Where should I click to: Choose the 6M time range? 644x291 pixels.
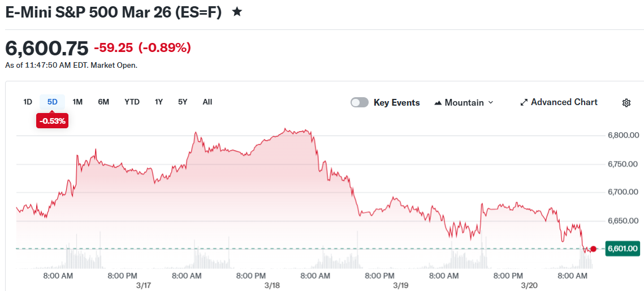coord(103,102)
